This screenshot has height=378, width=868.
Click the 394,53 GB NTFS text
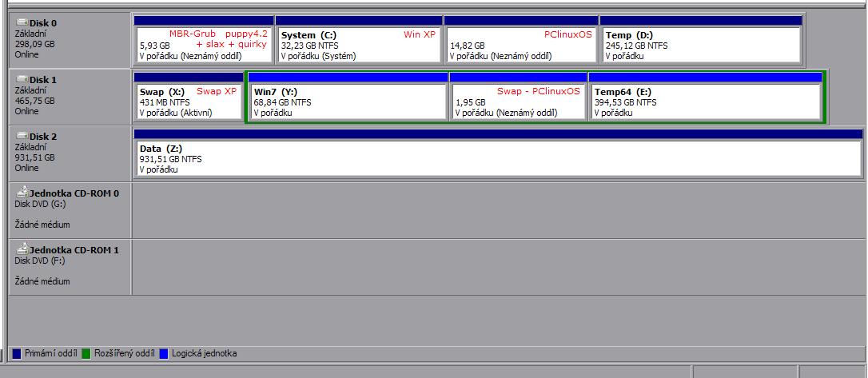coord(626,102)
